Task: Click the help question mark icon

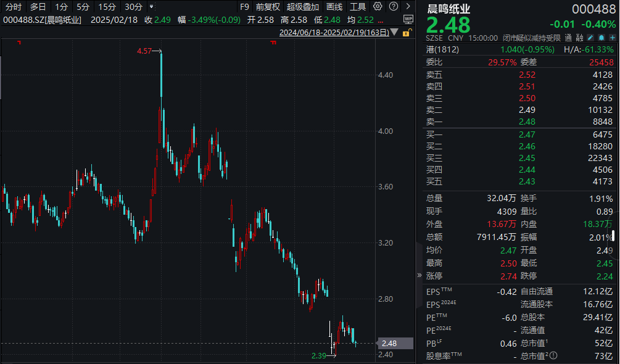Action: pyautogui.click(x=393, y=7)
